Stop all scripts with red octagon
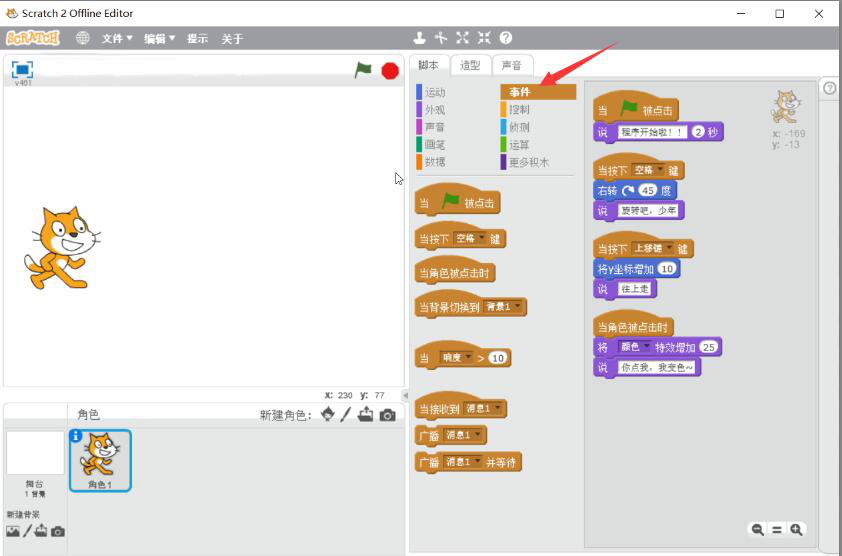The image size is (842, 556). tap(390, 71)
